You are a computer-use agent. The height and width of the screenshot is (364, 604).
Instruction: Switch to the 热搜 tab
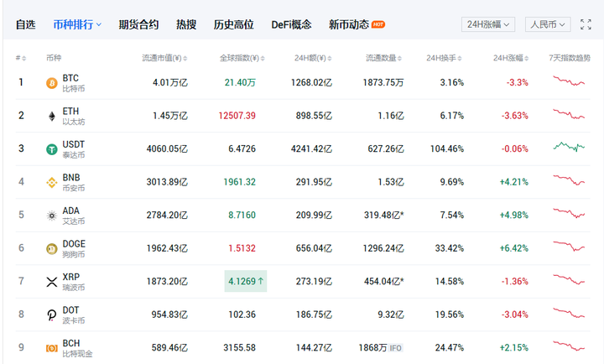click(186, 24)
